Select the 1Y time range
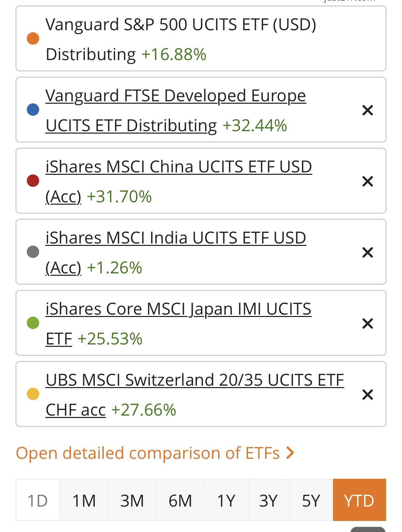The height and width of the screenshot is (532, 402). pos(226,500)
